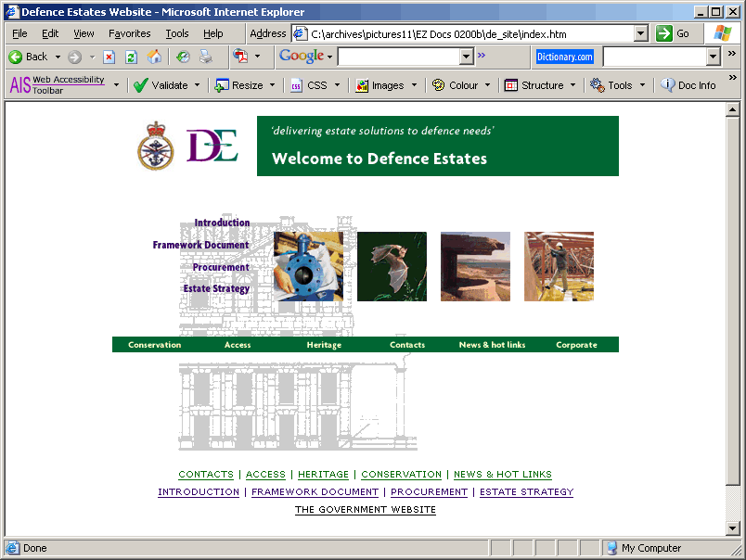This screenshot has width=746, height=560.
Task: Expand the Colour menu dropdown arrow
Action: click(488, 85)
